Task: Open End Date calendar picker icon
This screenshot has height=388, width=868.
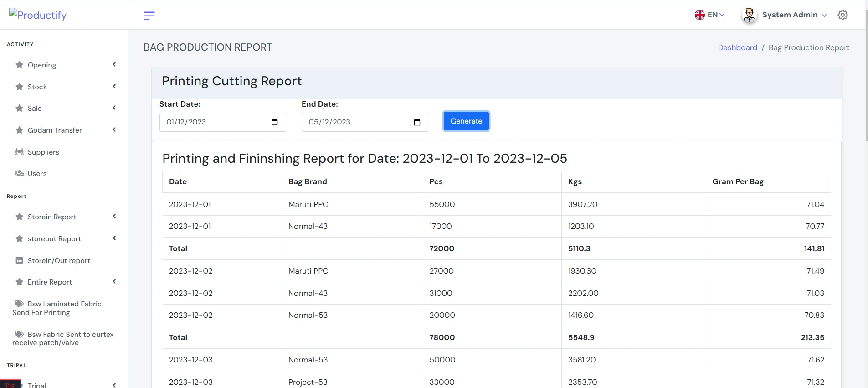Action: point(417,122)
